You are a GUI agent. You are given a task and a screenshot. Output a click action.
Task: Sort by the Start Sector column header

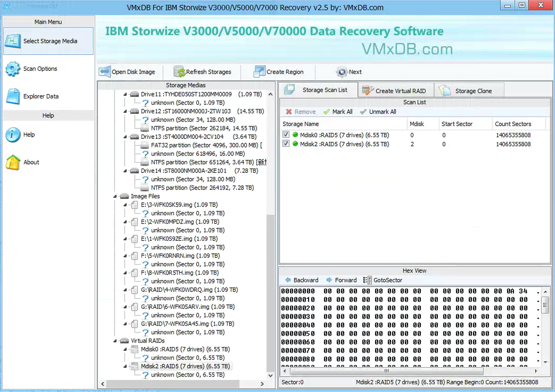[x=465, y=124]
